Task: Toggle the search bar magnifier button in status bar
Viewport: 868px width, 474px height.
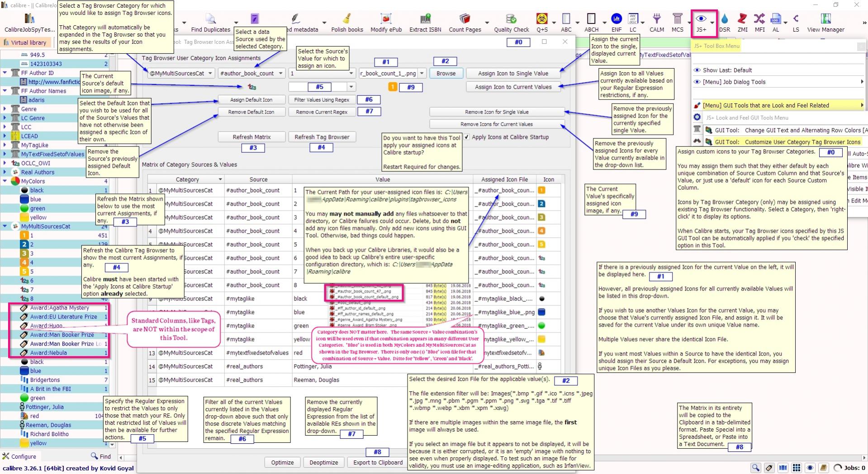Action: [755, 468]
